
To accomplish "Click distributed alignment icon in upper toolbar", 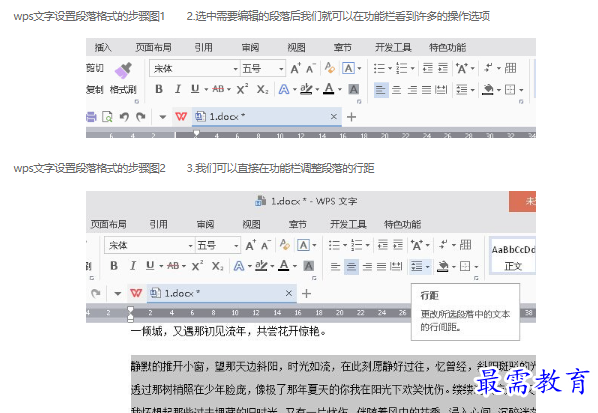I will point(441,90).
